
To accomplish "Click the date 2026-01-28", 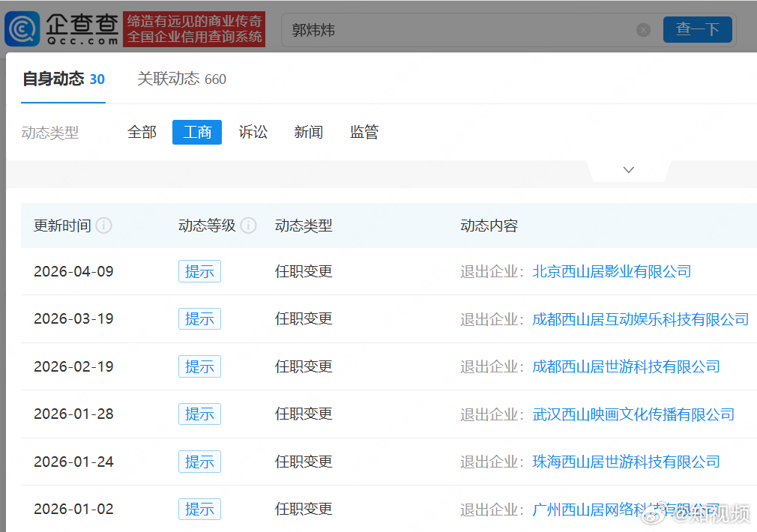I will pos(73,414).
